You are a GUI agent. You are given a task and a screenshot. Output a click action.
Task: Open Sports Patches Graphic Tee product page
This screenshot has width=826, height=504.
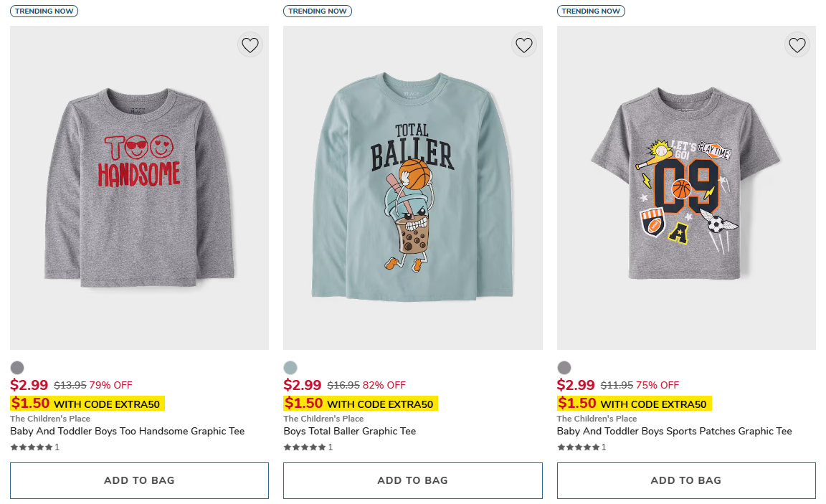[x=674, y=431]
